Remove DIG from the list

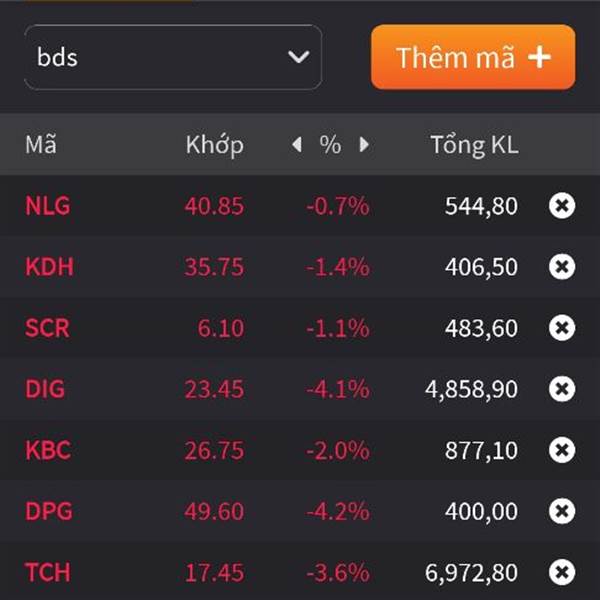tap(562, 389)
